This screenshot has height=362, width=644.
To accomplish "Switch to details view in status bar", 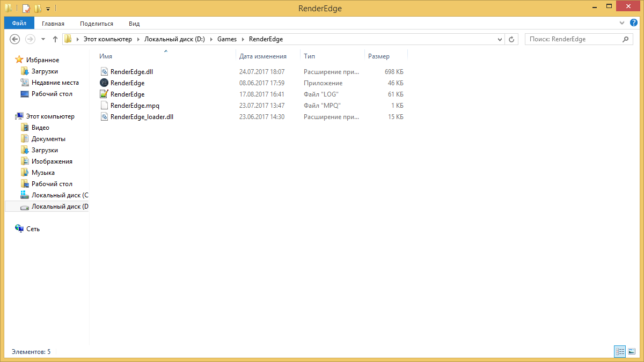I will (x=620, y=352).
